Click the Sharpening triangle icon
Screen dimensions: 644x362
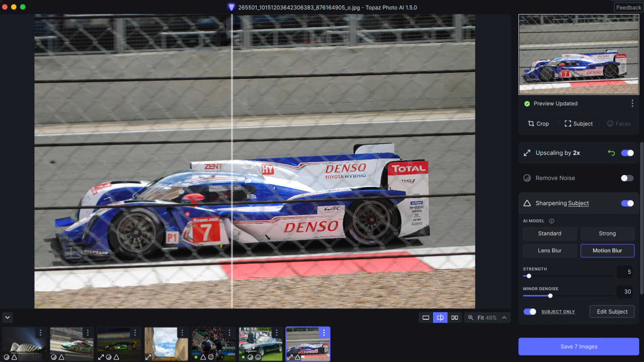pyautogui.click(x=527, y=204)
